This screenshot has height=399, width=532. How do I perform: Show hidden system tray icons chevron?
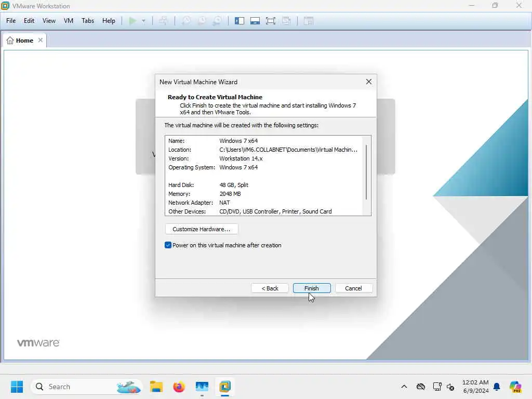tap(404, 387)
